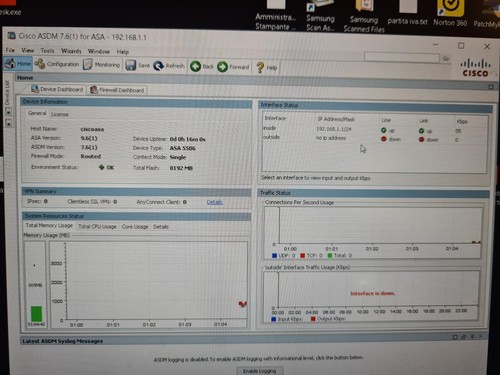Image resolution: width=500 pixels, height=375 pixels.
Task: Click the Interface is down message
Action: click(372, 293)
